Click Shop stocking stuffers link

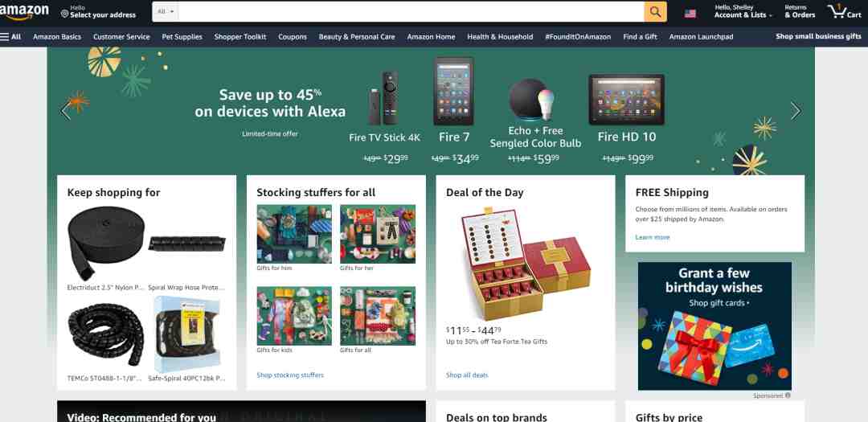pos(290,375)
